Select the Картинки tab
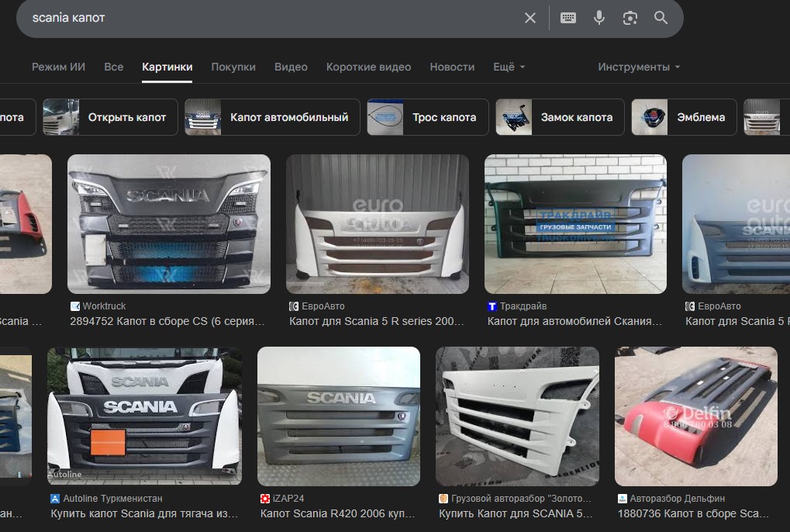The width and height of the screenshot is (790, 532). [167, 67]
